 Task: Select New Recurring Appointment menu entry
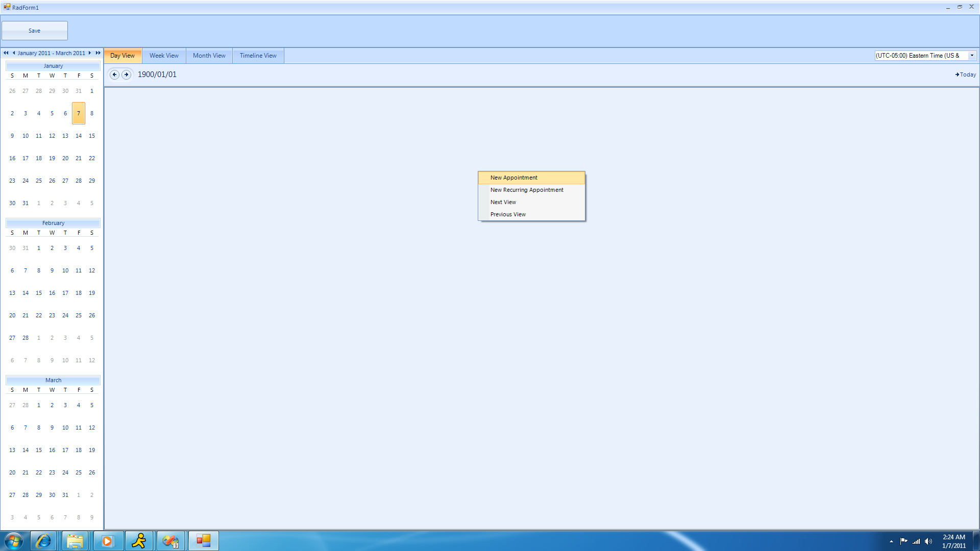(527, 190)
